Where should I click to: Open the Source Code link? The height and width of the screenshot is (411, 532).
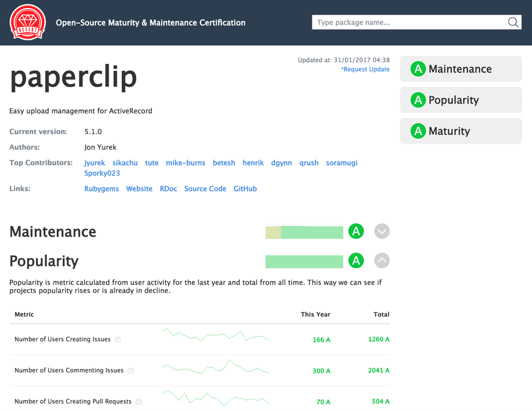pos(205,189)
